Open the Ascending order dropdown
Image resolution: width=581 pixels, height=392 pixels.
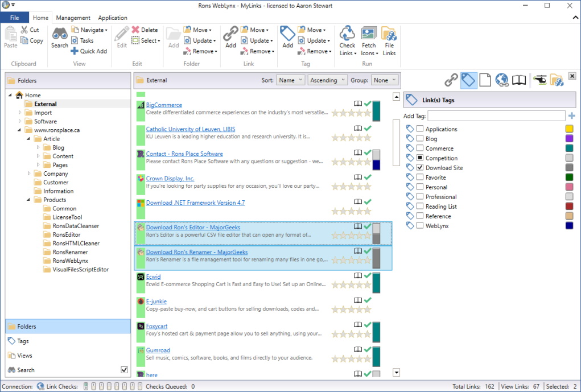327,80
